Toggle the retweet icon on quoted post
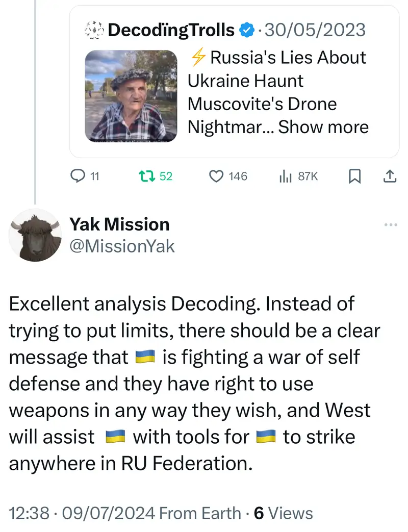This screenshot has width=408, height=532. point(147,176)
